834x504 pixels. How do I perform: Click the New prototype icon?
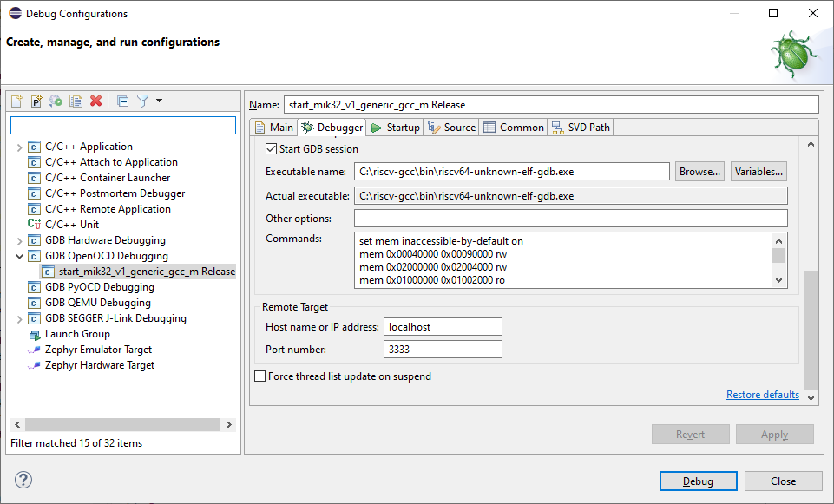pyautogui.click(x=36, y=101)
